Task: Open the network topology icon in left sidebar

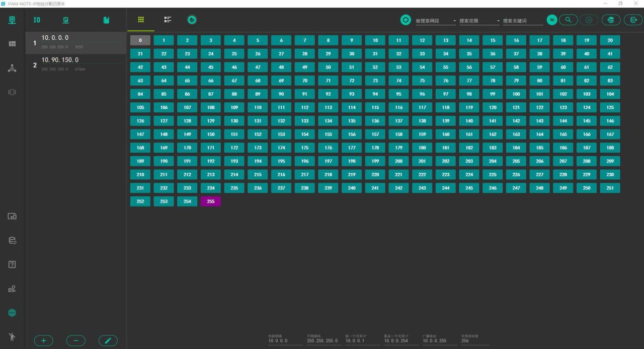Action: (12, 68)
